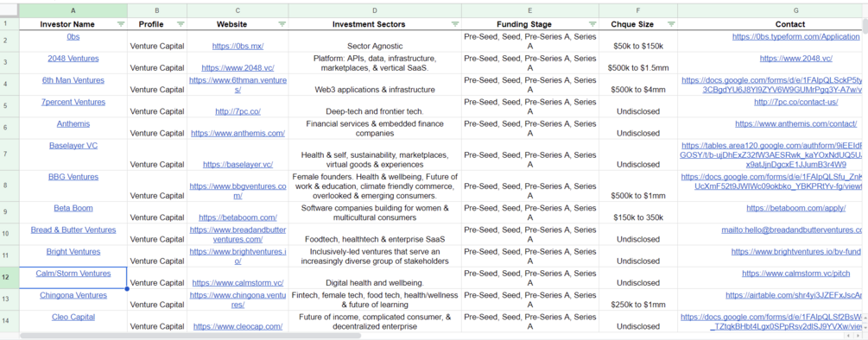The image size is (868, 340).
Task: Open the Bread & Butter Ventures link
Action: [x=73, y=230]
